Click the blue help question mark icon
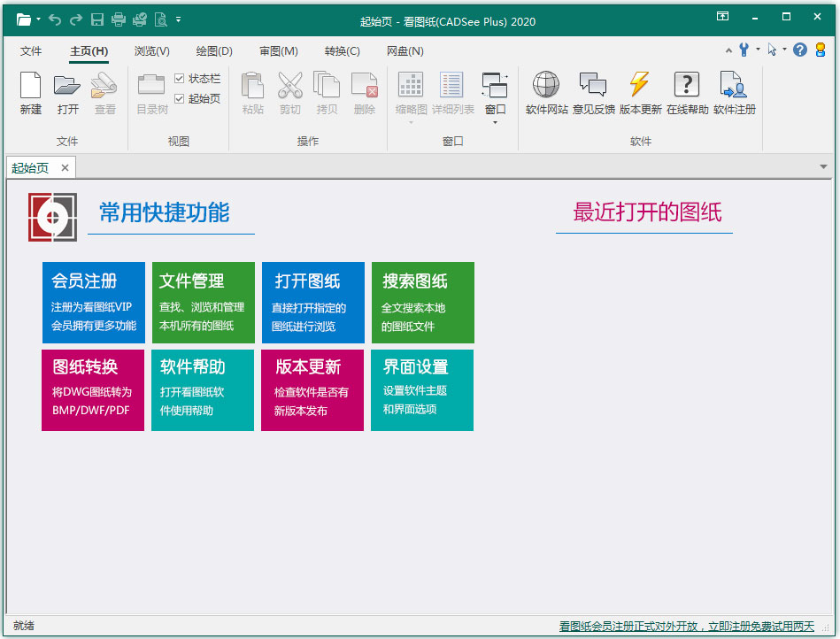Viewport: 840px width, 639px height. (799, 50)
